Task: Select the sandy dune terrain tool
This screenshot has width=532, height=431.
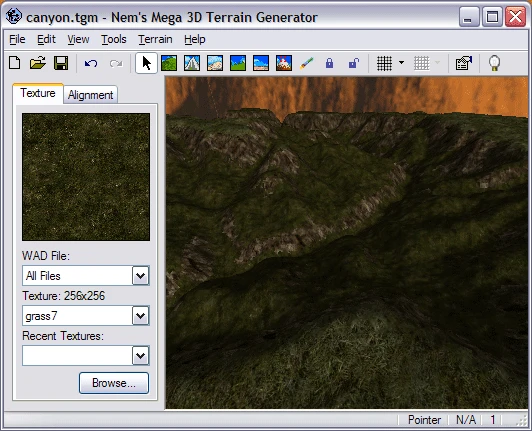Action: point(215,63)
